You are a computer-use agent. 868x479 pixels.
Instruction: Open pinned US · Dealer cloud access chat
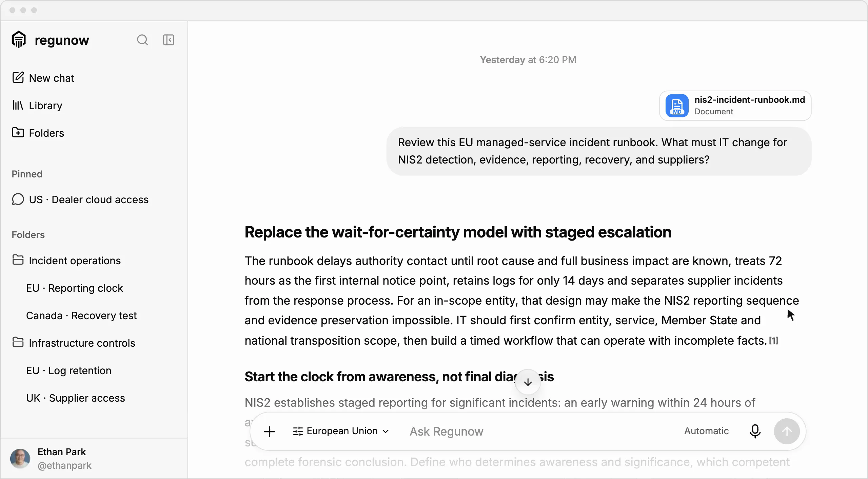(x=80, y=199)
